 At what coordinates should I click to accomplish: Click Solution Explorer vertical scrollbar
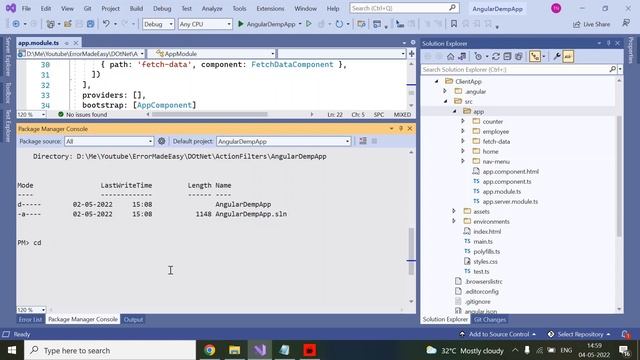point(619,176)
